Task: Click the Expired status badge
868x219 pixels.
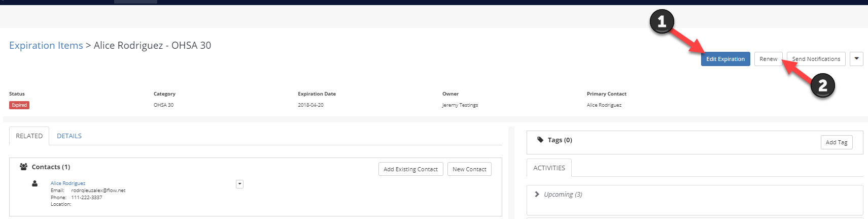Action: click(19, 105)
